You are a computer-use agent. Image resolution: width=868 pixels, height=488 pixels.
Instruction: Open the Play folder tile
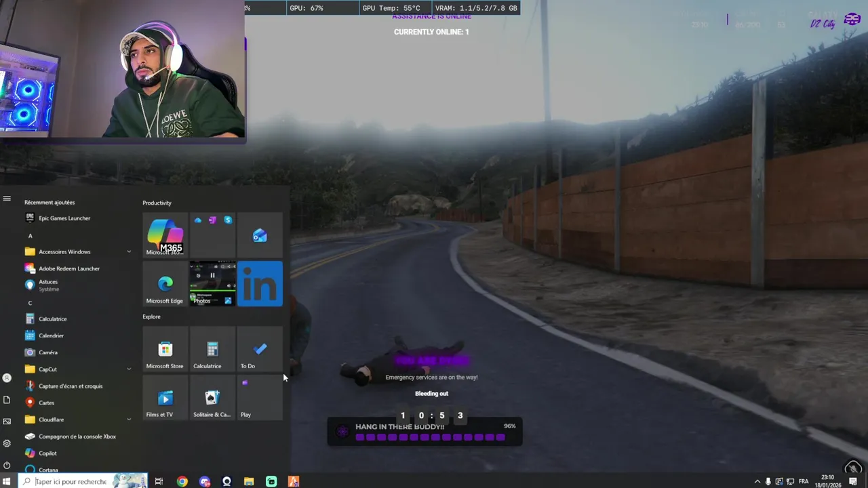260,397
